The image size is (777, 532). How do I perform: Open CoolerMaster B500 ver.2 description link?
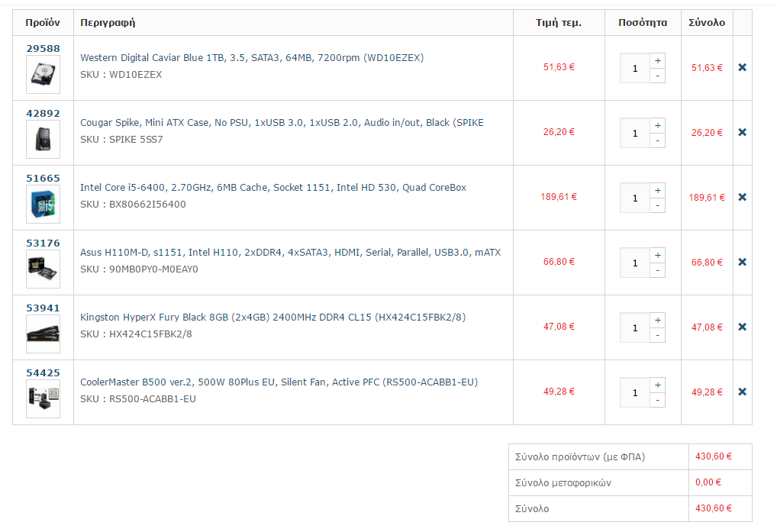[279, 382]
